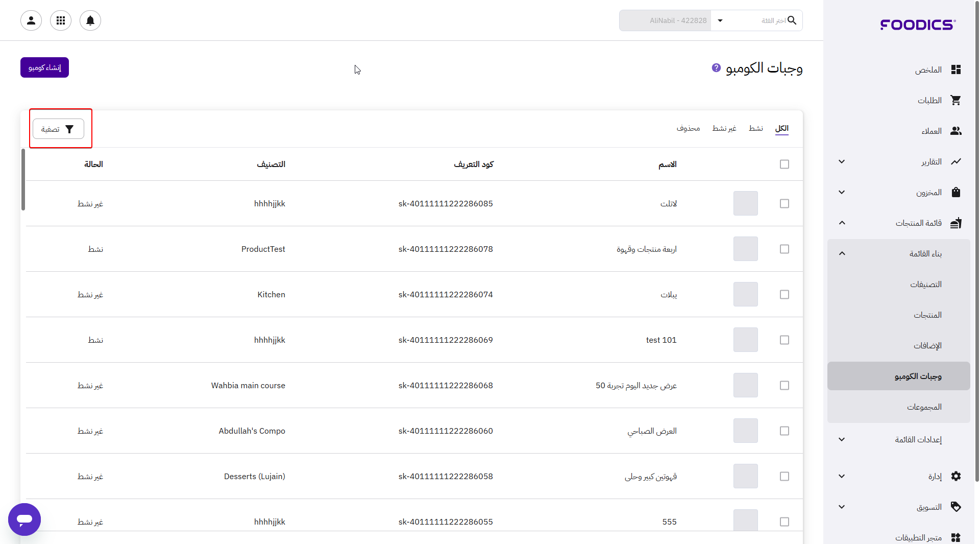
Task: Click the إنشاء كومبو create combo button
Action: [x=44, y=67]
